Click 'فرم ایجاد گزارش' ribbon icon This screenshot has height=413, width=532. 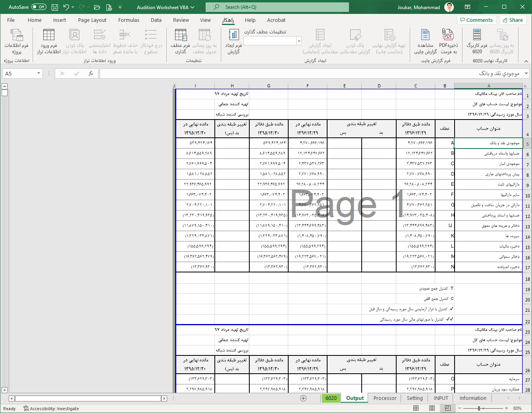(x=233, y=41)
